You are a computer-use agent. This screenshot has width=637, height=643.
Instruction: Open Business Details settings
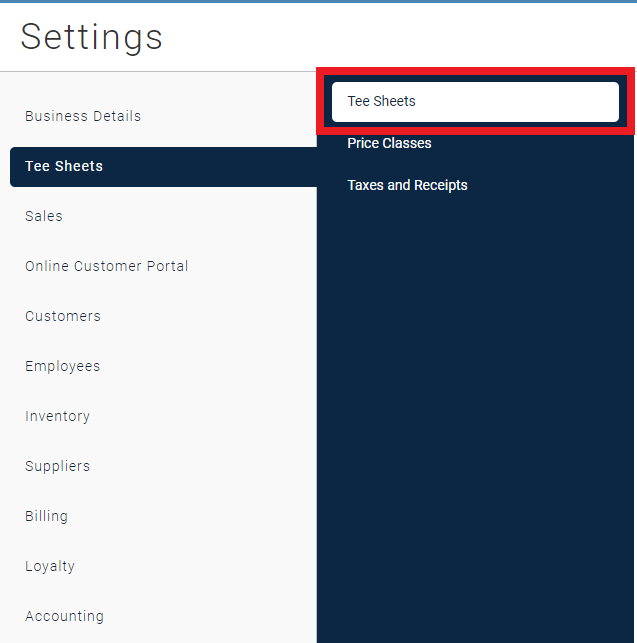point(83,116)
